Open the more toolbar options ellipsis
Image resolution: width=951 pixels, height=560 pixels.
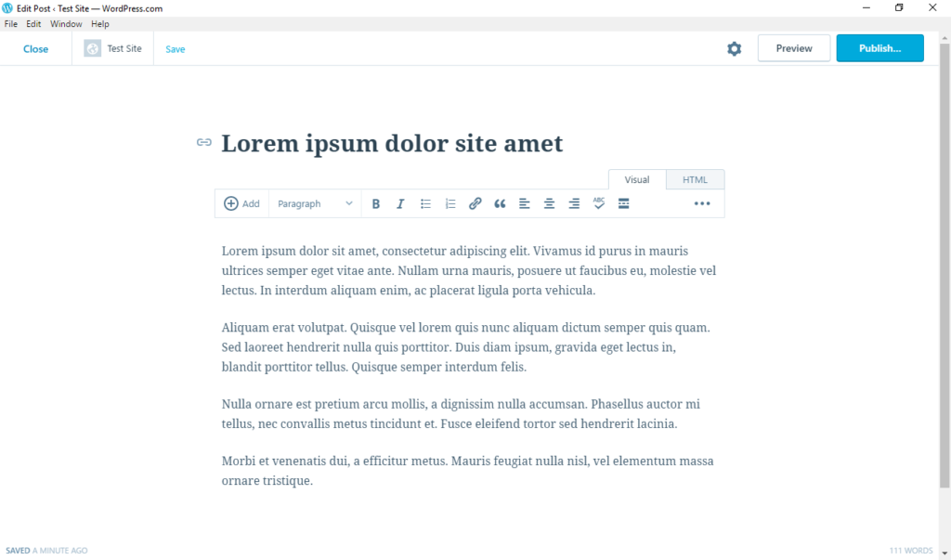(701, 203)
